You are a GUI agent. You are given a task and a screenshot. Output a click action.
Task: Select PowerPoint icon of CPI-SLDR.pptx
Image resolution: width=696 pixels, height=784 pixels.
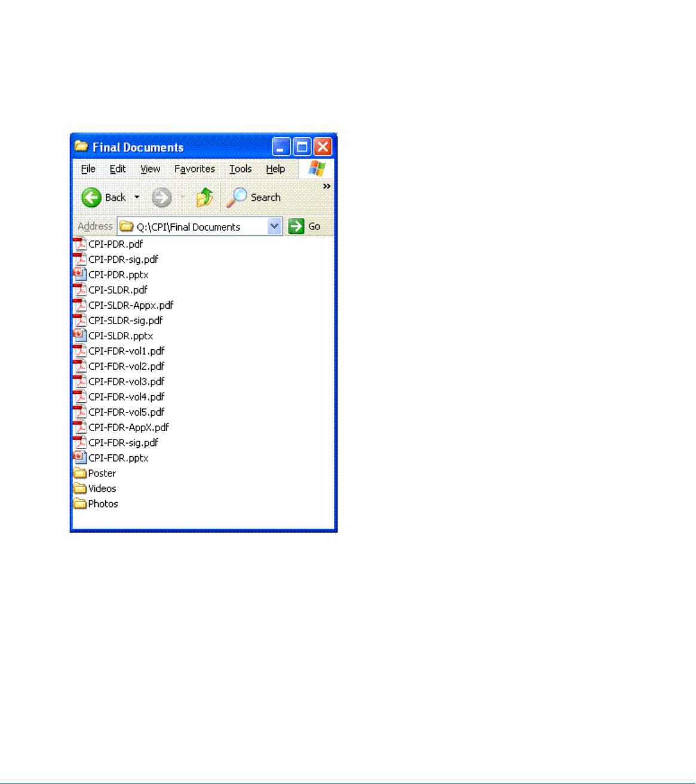(x=80, y=336)
